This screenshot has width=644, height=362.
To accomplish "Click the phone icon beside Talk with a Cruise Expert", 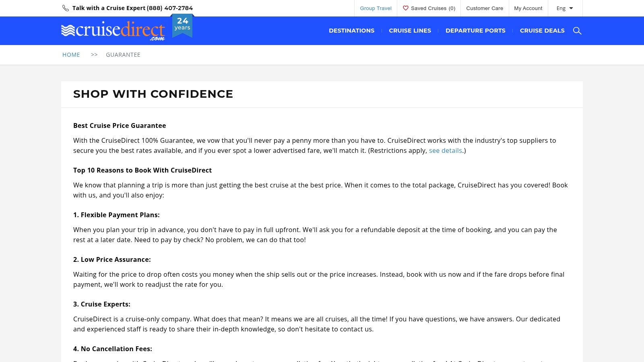I will click(66, 8).
